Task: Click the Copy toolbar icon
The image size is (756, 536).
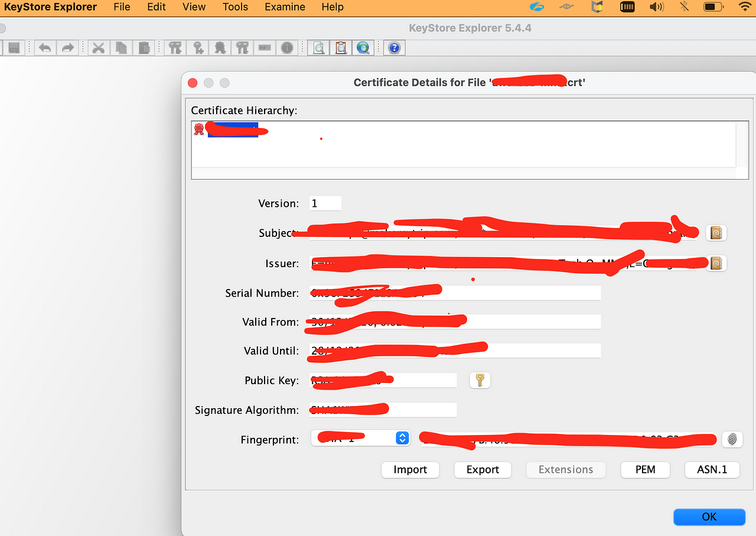Action: [122, 48]
